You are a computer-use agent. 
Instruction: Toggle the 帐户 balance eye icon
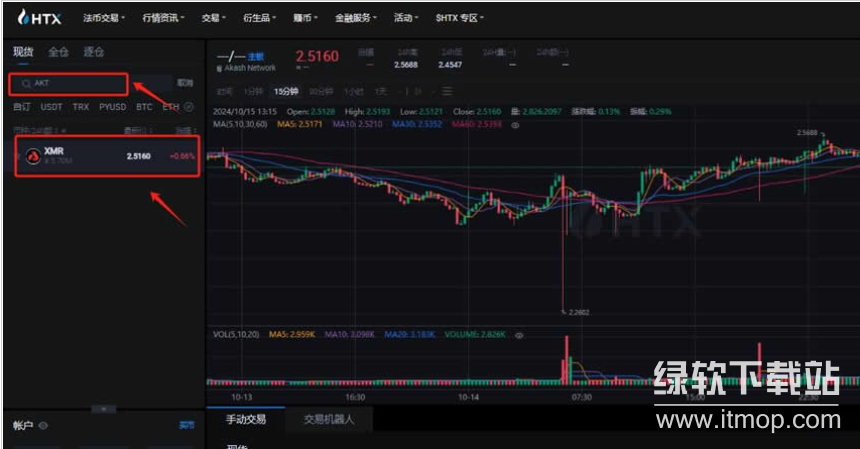pyautogui.click(x=43, y=425)
